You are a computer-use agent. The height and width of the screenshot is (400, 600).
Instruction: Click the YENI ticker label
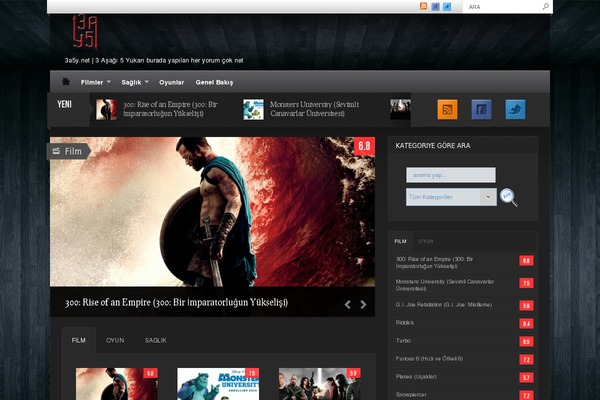64,104
